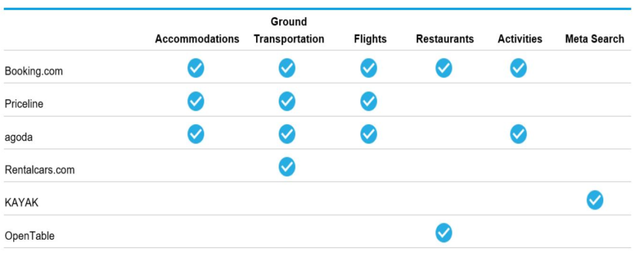Viewport: 644px width, 253px height.
Task: Click Priceline Flights checkmark
Action: (x=369, y=101)
